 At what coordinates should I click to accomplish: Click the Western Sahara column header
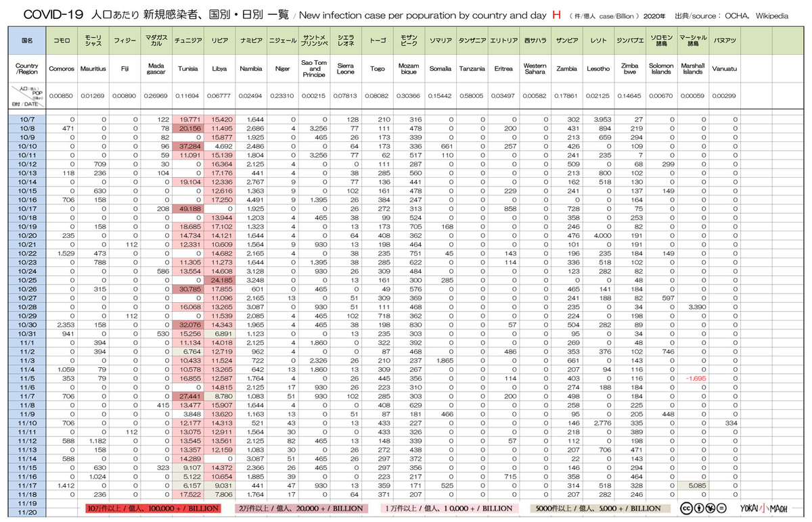point(535,69)
